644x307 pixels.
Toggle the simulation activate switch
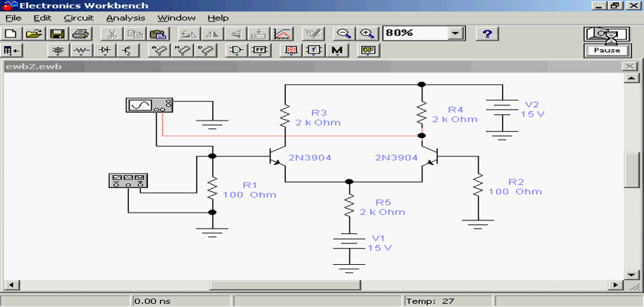[606, 35]
